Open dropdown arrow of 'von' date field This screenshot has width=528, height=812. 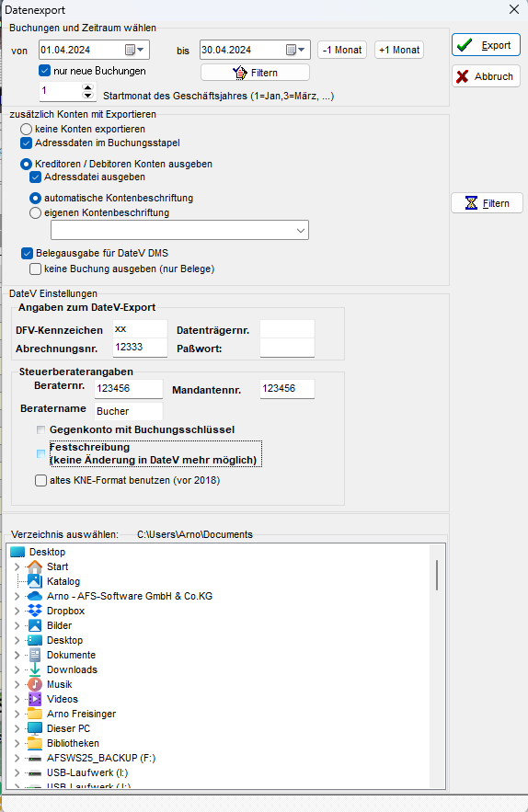tap(141, 50)
